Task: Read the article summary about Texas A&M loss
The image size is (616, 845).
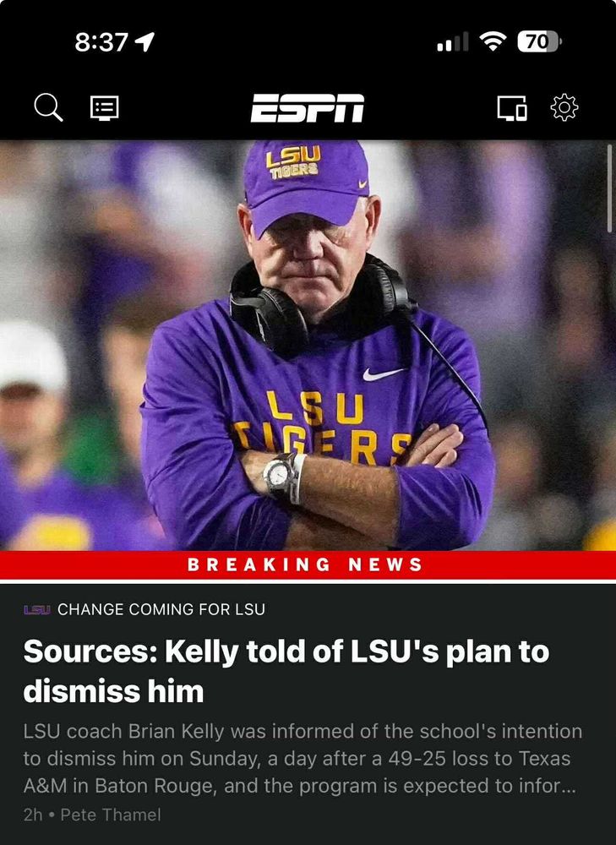Action: (303, 759)
